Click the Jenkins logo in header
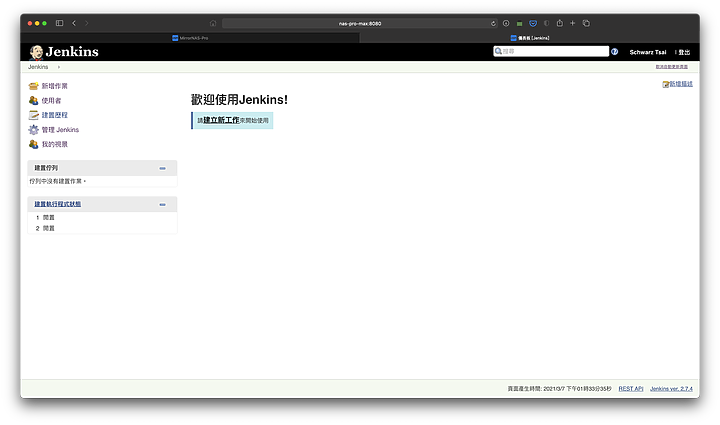This screenshot has height=425, width=720. [x=64, y=52]
